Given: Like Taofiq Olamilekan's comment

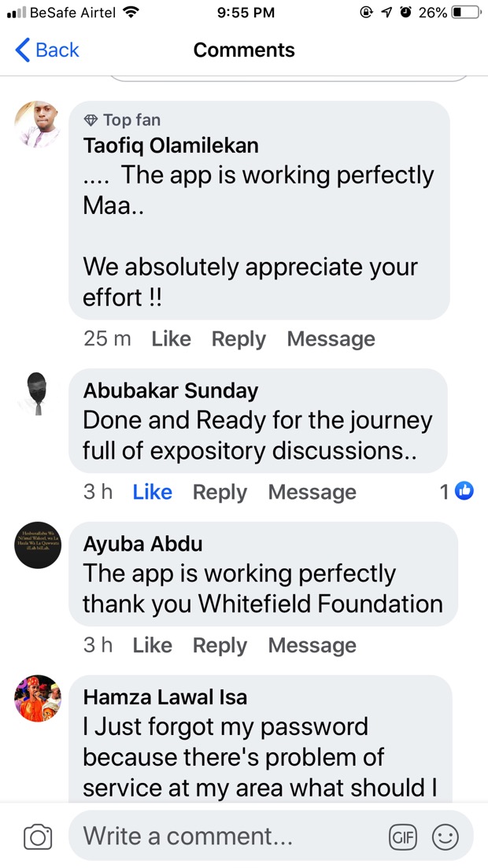Looking at the screenshot, I should pyautogui.click(x=171, y=339).
